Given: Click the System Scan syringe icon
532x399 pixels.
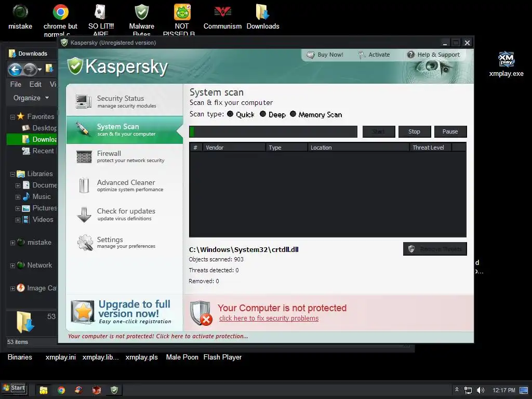Looking at the screenshot, I should (x=83, y=129).
